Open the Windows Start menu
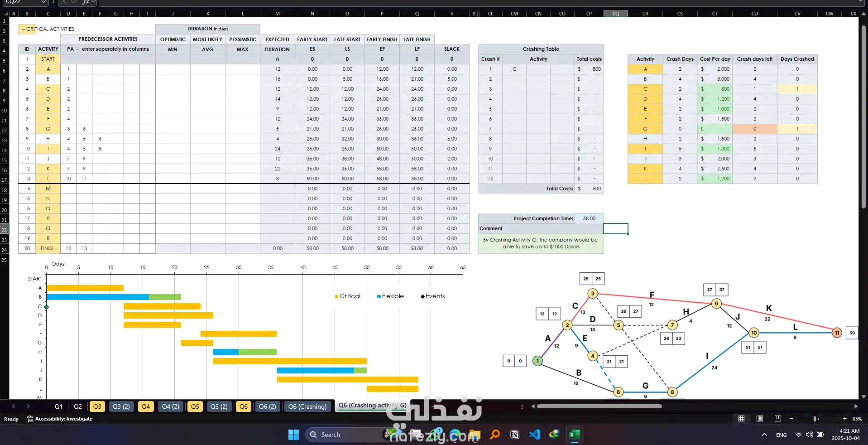 tap(293, 435)
